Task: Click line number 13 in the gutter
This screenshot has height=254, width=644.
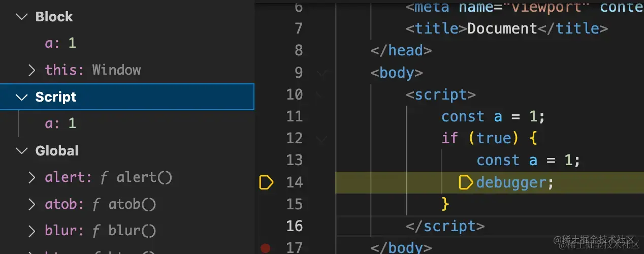Action: 295,161
